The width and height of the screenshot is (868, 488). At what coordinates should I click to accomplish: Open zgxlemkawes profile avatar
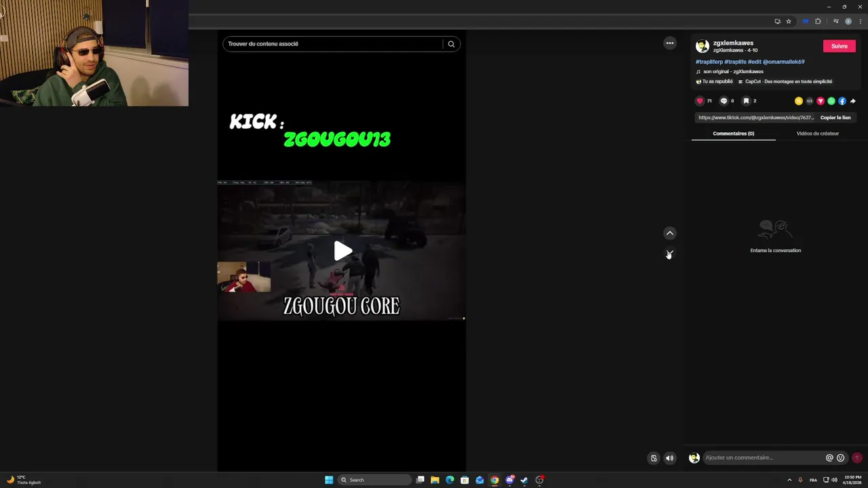(x=703, y=46)
